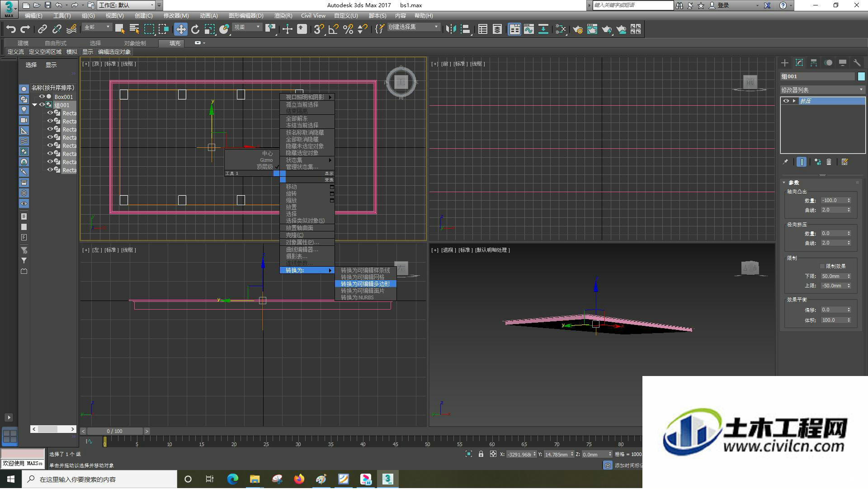This screenshot has width=868, height=489.
Task: Open the 修改器(M) menu
Action: (176, 16)
